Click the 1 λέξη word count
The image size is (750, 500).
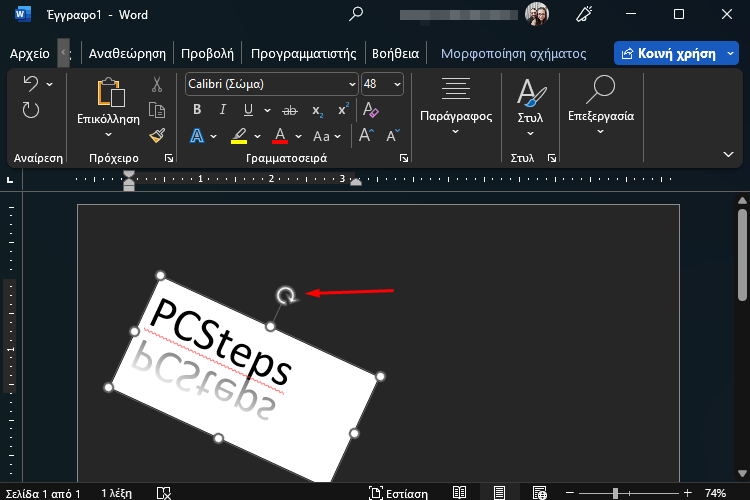click(117, 493)
